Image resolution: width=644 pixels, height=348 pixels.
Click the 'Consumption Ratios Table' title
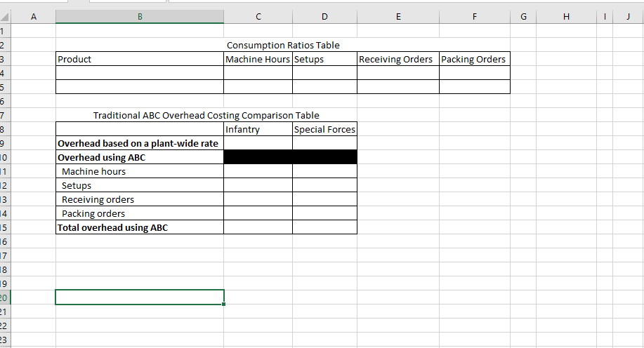[283, 45]
